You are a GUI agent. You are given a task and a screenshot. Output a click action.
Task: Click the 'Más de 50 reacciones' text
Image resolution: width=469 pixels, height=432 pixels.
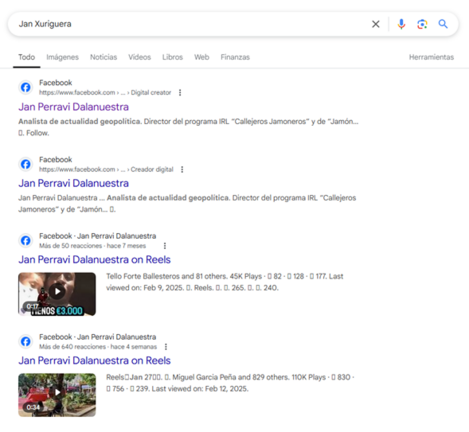[71, 246]
